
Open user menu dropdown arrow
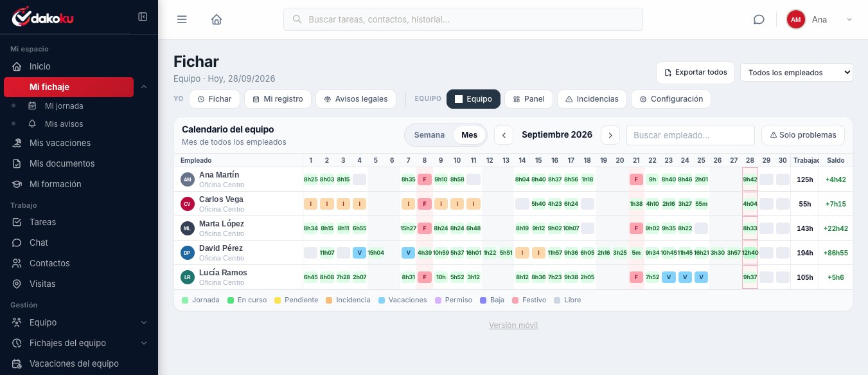(849, 19)
